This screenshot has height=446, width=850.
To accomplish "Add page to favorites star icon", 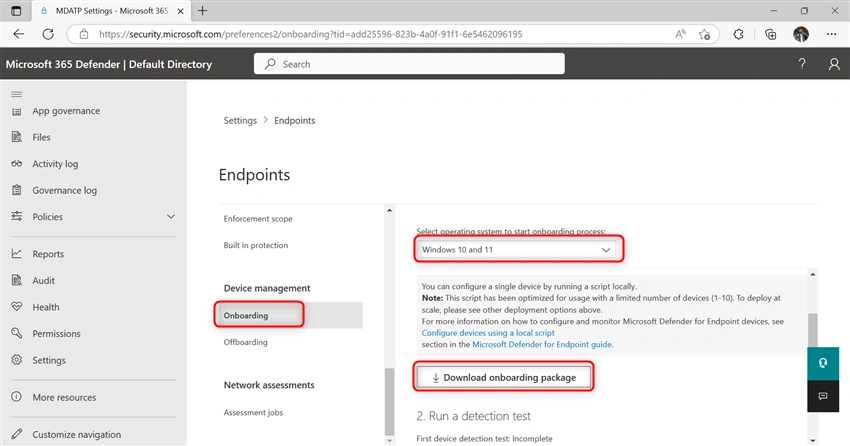I will click(x=705, y=34).
